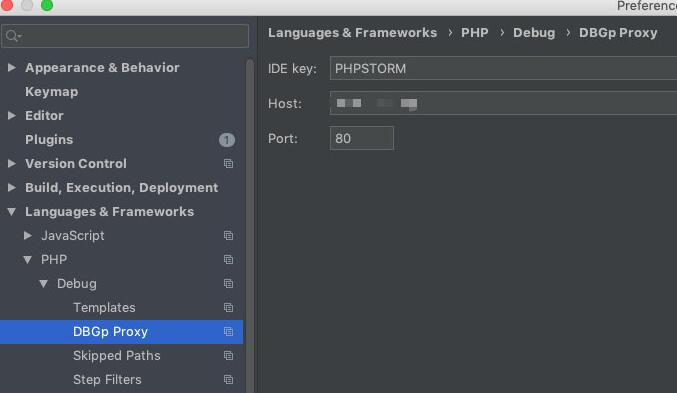Image resolution: width=677 pixels, height=393 pixels.
Task: Click project-level icon beside Version Control
Action: coord(228,164)
